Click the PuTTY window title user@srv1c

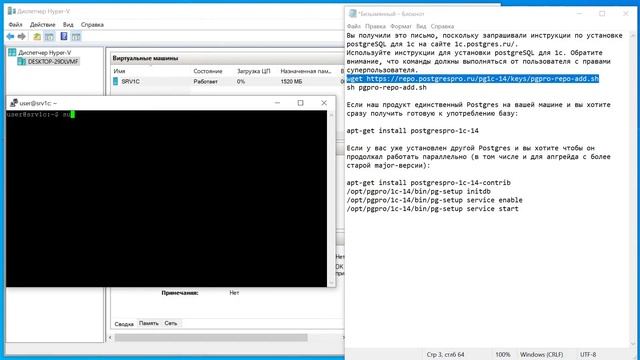(38, 103)
